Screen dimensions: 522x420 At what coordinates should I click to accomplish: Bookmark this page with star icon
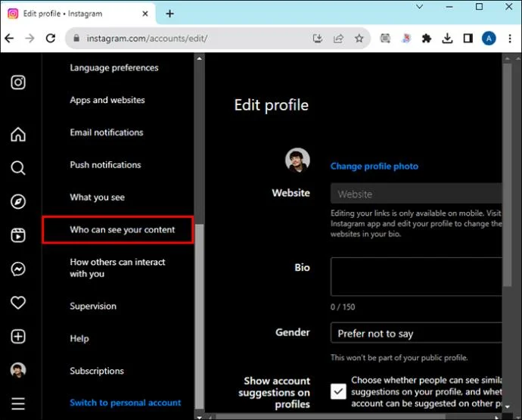pos(359,38)
